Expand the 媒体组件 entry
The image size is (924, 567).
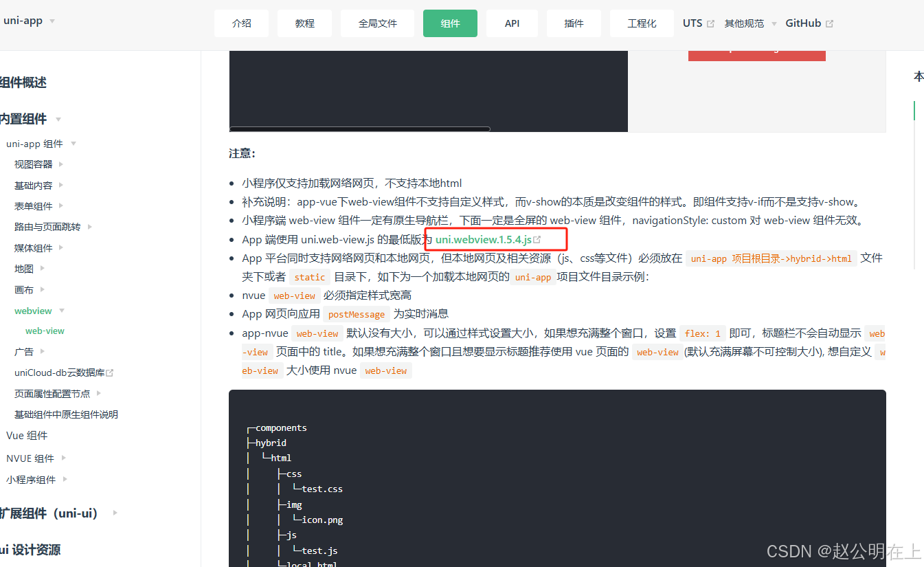tap(63, 247)
